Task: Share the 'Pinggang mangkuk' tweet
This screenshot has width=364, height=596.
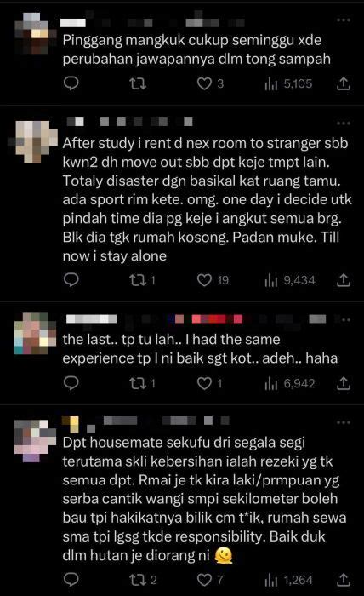Action: click(343, 83)
